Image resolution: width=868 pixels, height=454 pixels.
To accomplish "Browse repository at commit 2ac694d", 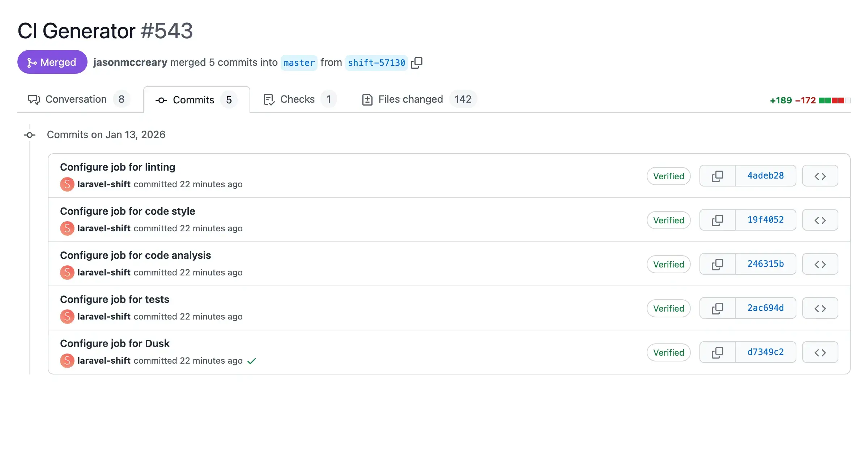I will point(820,308).
